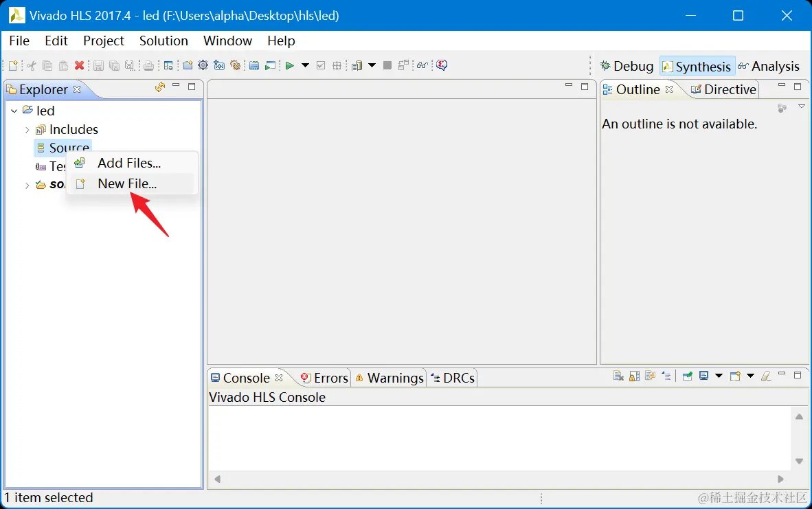Click the Display Selected Console monitor icon
This screenshot has height=509, width=812.
point(703,376)
